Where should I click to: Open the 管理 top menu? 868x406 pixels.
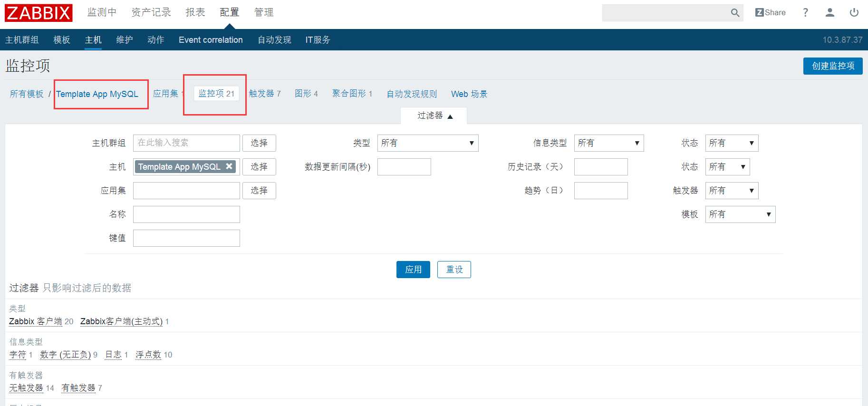[x=264, y=12]
